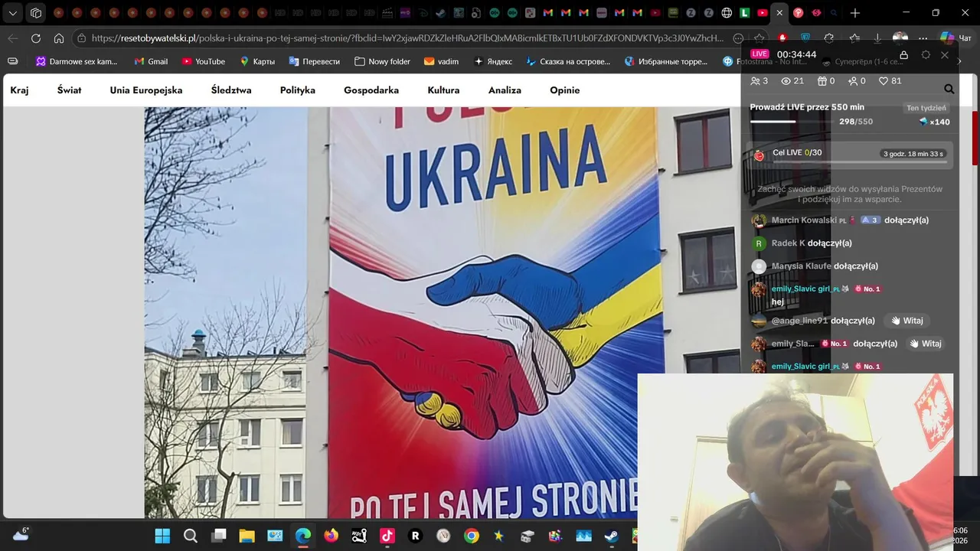Screen dimensions: 980x551
Task: Close the active browser tab
Action: 779,13
